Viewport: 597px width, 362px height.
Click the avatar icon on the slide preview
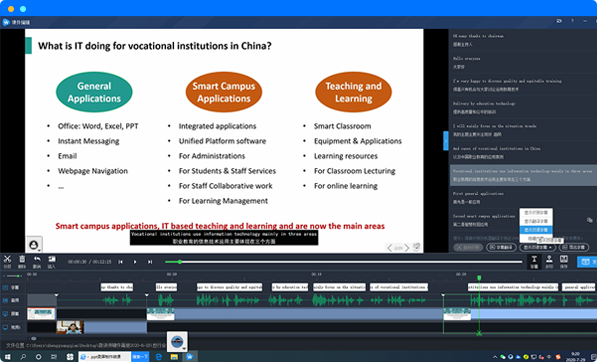click(x=34, y=245)
